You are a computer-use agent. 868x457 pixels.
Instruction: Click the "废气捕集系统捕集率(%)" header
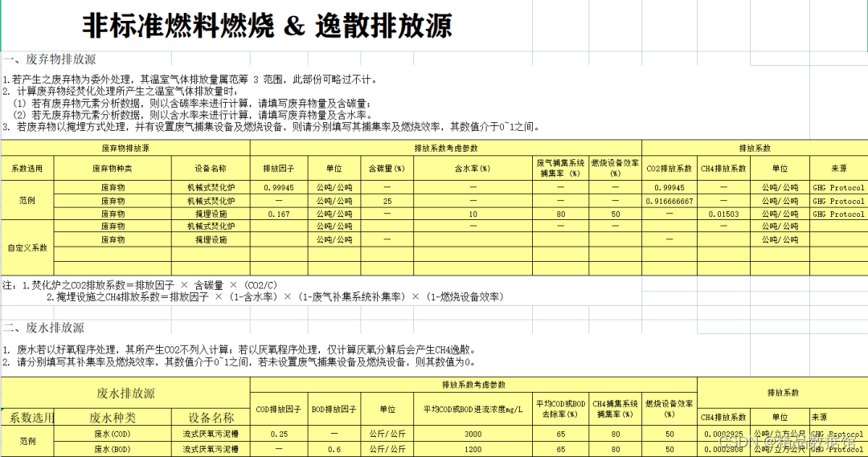(560, 168)
